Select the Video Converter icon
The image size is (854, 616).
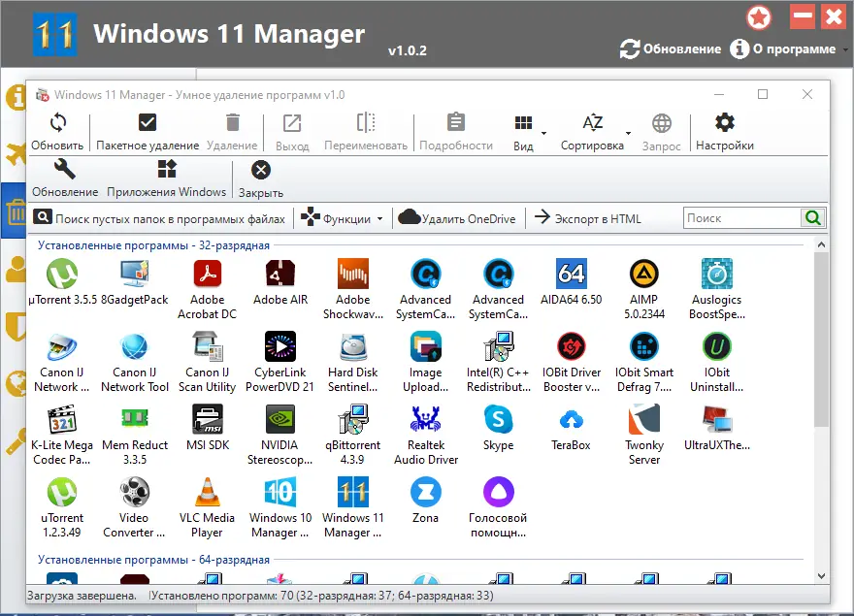pyautogui.click(x=135, y=492)
